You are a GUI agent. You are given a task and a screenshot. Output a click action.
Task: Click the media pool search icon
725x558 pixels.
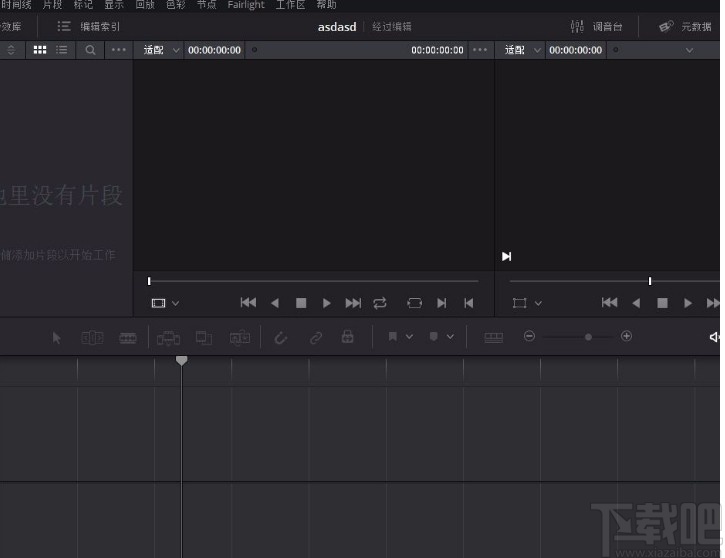tap(91, 50)
